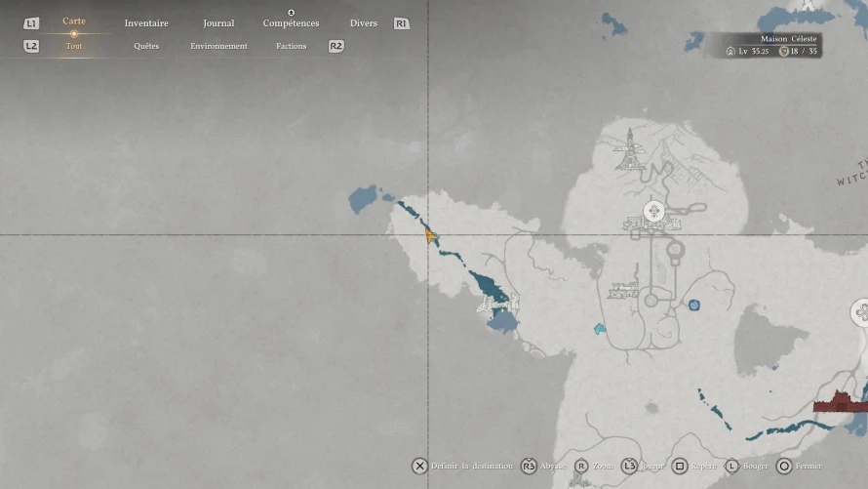The image size is (868, 489).
Task: Click the Abysse label
Action: point(552,466)
